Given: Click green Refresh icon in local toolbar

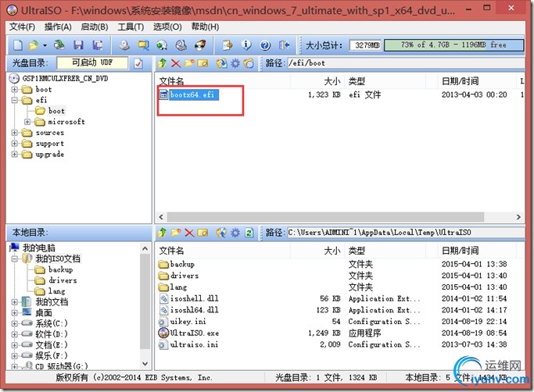Looking at the screenshot, I should click(249, 233).
